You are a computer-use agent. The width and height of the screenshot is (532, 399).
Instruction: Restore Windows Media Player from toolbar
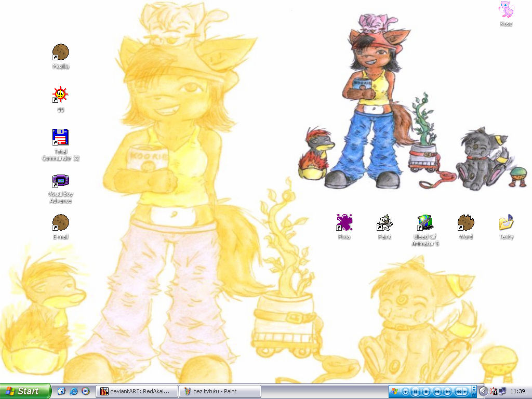(474, 395)
